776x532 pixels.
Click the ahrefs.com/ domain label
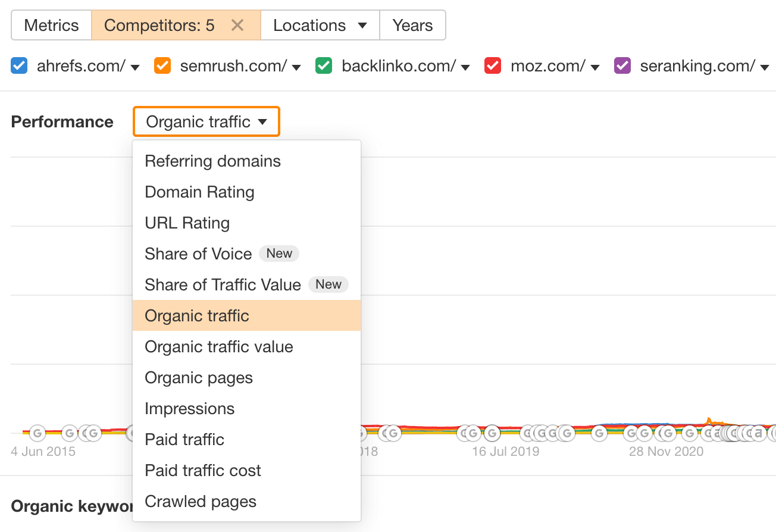(81, 66)
